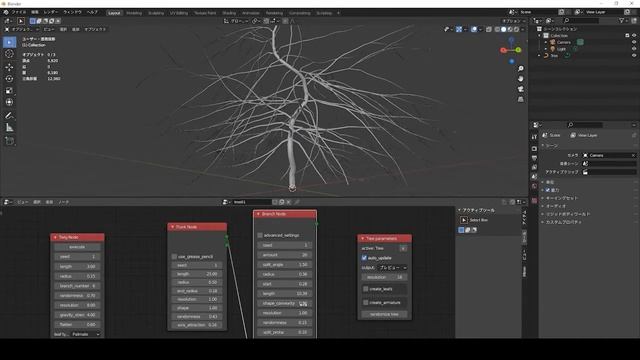
Task: Click randomize tree button
Action: click(x=384, y=315)
